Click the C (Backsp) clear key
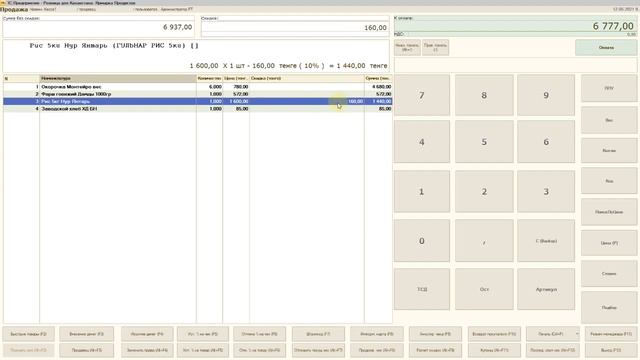The image size is (640, 360). 546,241
